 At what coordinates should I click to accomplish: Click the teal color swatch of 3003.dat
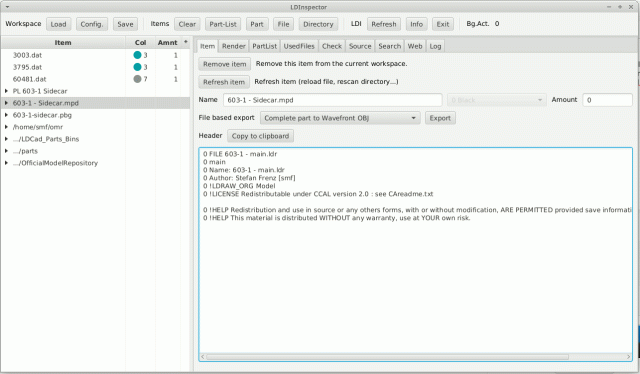pos(137,55)
